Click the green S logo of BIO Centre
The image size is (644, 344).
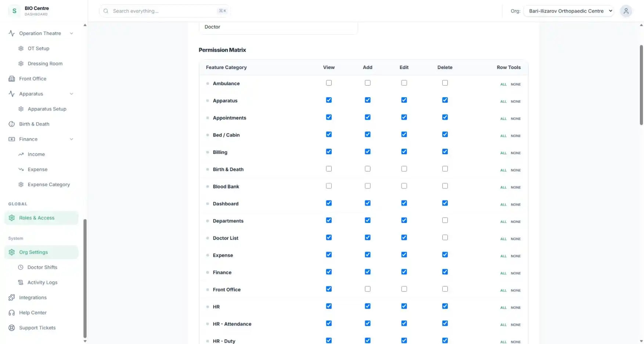coord(14,11)
